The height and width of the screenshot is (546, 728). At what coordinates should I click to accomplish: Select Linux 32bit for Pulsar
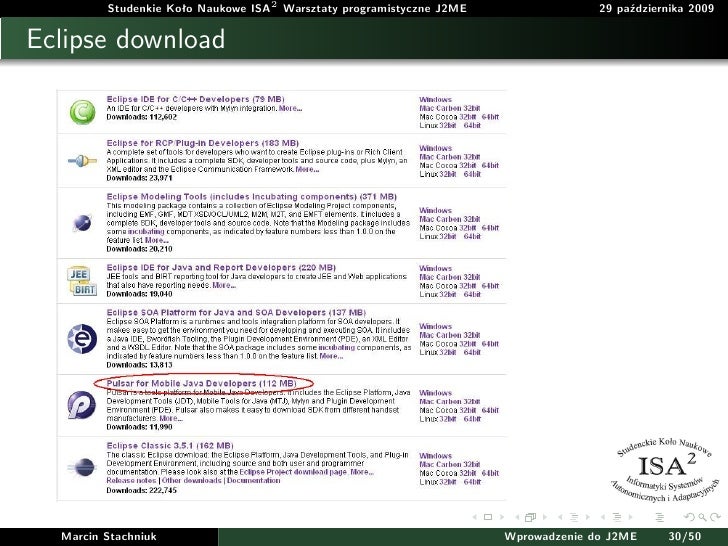coord(448,419)
